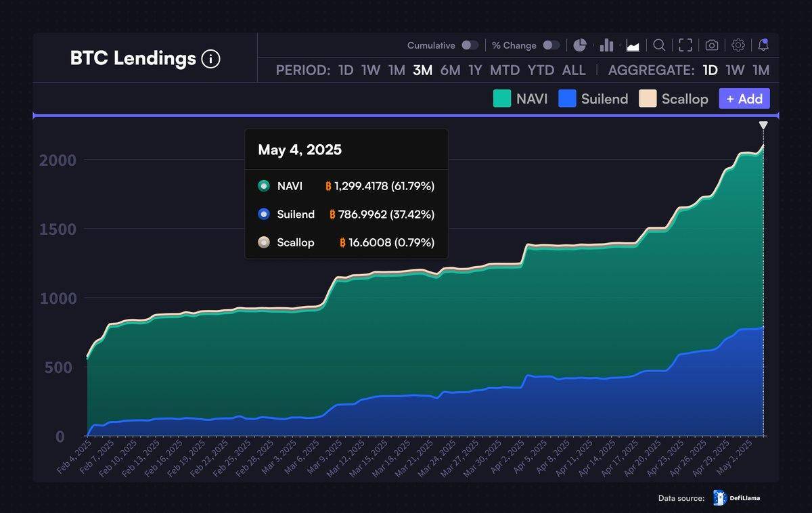The width and height of the screenshot is (812, 513).
Task: Open chart settings gear
Action: coord(738,45)
